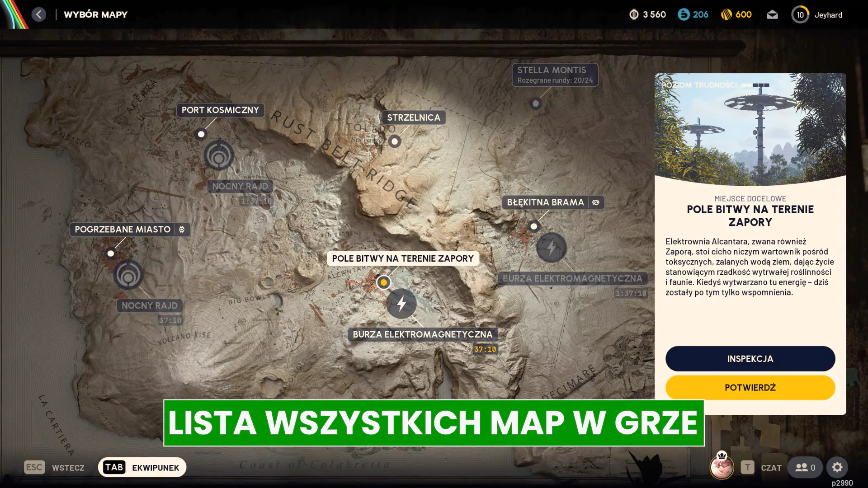Click the level 10 progress ring icon

[x=800, y=14]
